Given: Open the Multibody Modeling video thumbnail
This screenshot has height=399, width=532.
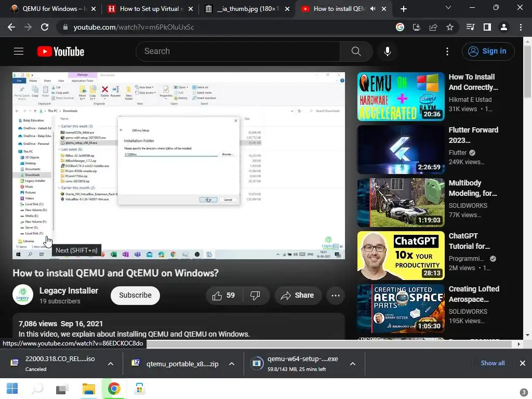Looking at the screenshot, I should 401,203.
